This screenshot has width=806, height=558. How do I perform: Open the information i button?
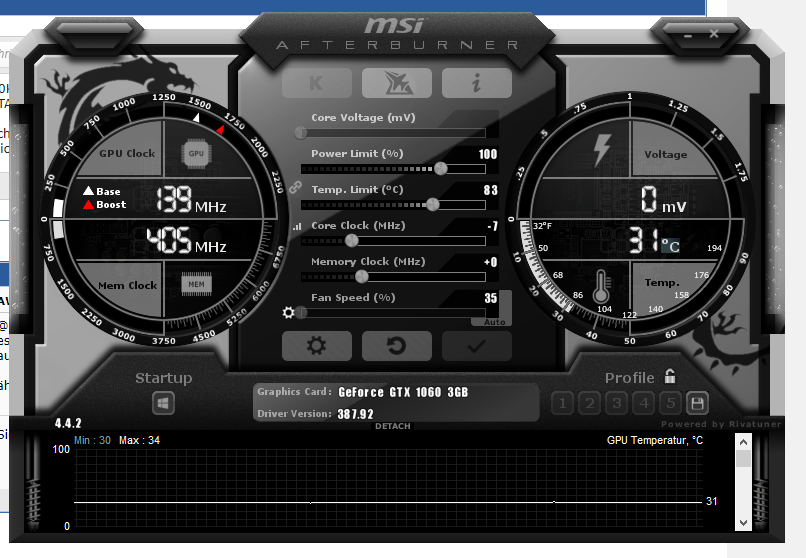click(x=477, y=83)
